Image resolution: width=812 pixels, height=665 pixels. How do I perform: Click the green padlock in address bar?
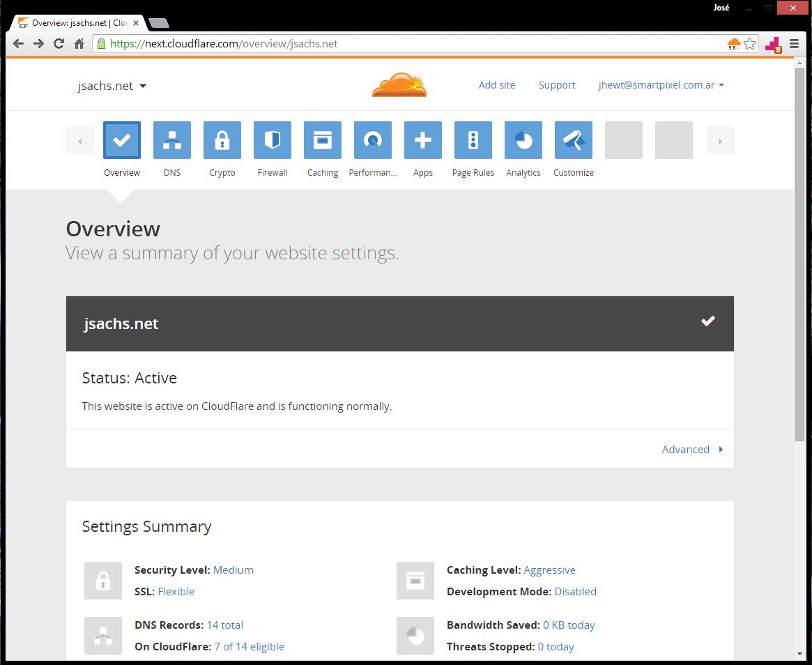click(102, 43)
